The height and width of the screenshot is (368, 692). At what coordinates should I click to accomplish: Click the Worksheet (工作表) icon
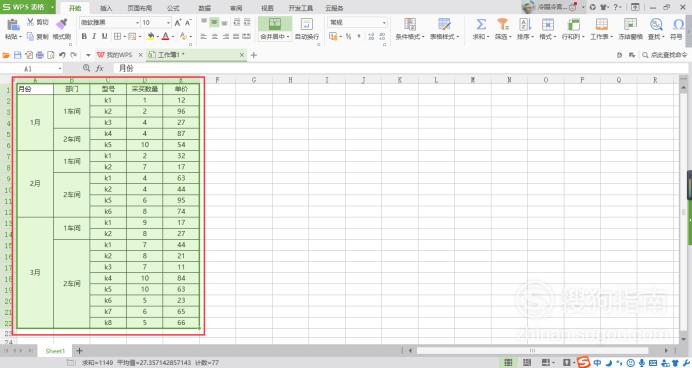(602, 24)
